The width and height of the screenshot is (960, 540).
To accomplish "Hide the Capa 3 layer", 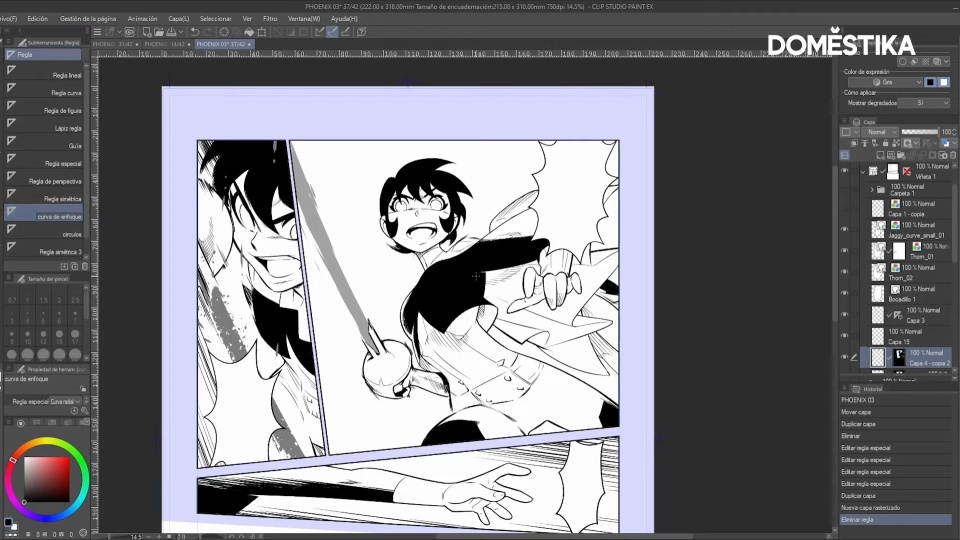I will 844,314.
